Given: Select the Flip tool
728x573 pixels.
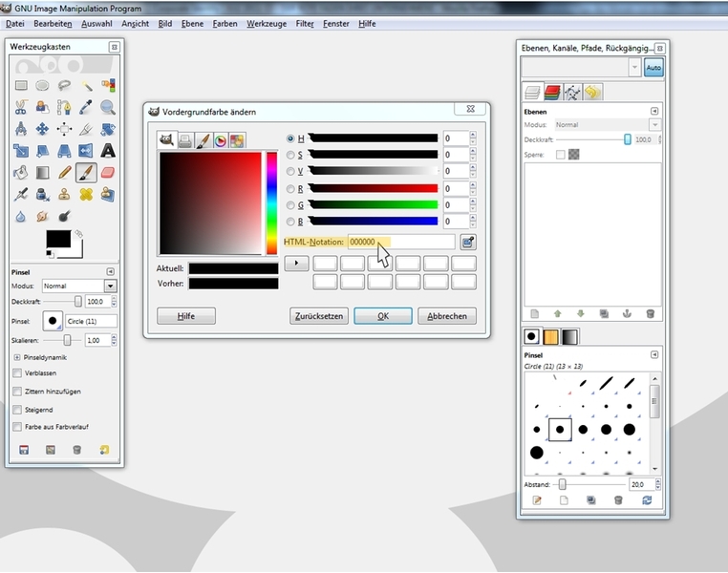Looking at the screenshot, I should pyautogui.click(x=86, y=151).
